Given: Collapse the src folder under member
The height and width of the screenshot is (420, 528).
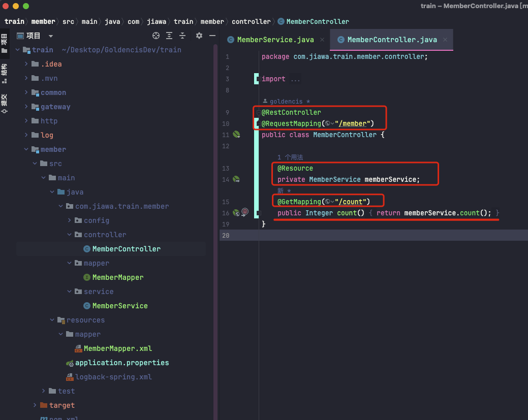Looking at the screenshot, I should [x=35, y=164].
